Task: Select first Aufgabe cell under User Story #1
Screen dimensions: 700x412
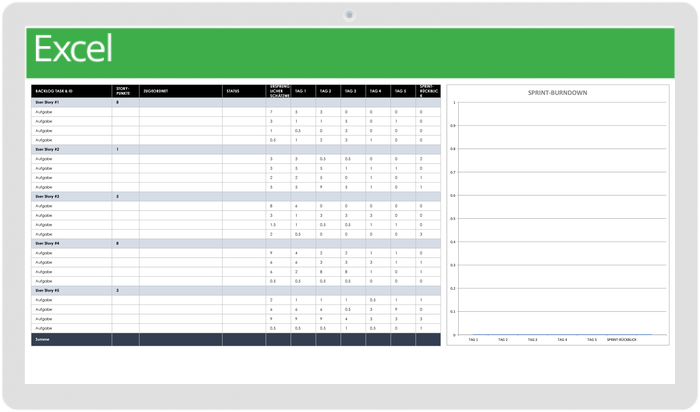Action: pos(71,112)
